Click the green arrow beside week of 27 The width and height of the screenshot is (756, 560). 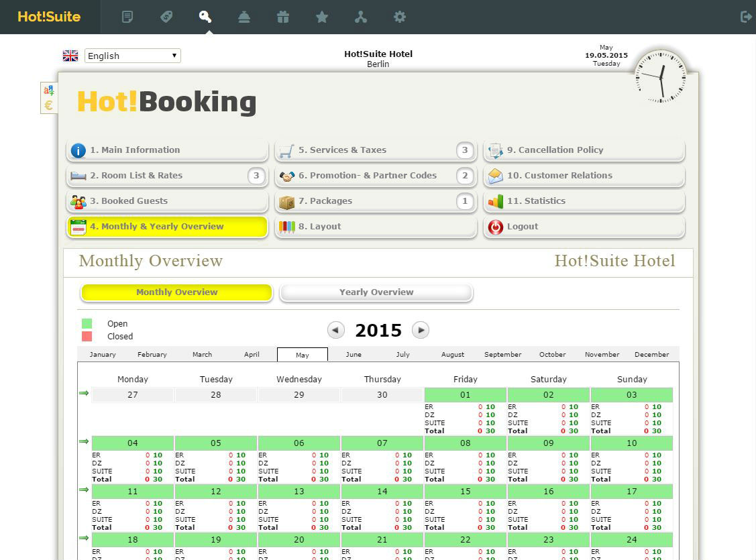[84, 393]
